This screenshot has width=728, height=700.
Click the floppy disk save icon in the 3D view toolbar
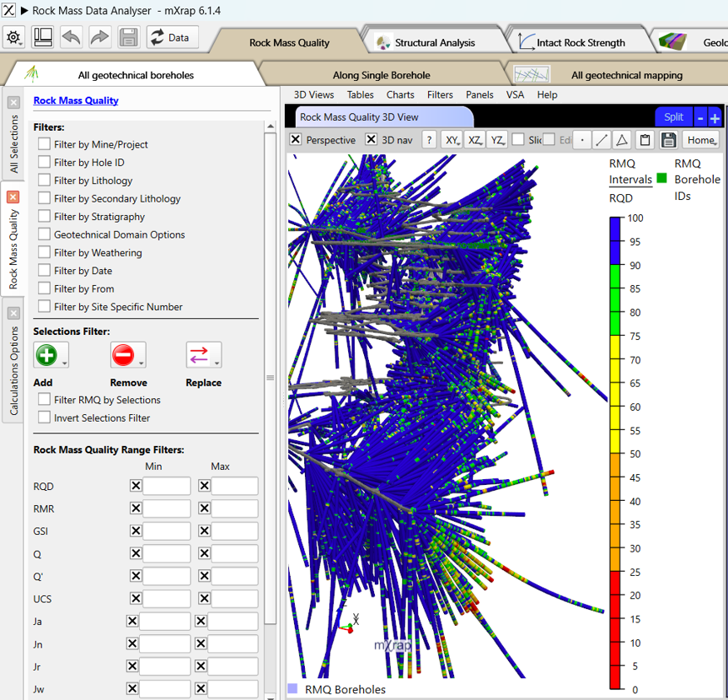point(668,140)
